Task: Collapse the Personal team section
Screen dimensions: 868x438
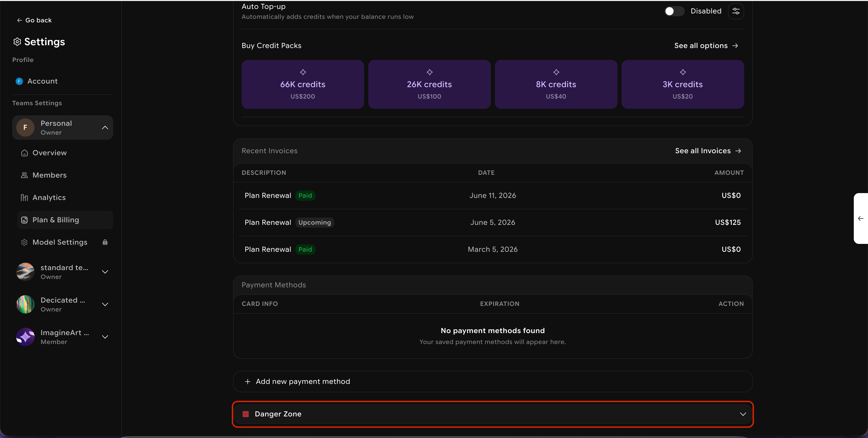Action: tap(105, 128)
